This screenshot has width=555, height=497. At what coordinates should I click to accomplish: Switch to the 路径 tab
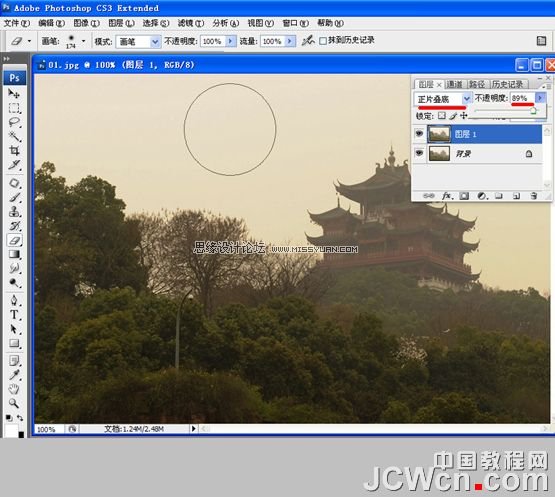click(x=477, y=84)
